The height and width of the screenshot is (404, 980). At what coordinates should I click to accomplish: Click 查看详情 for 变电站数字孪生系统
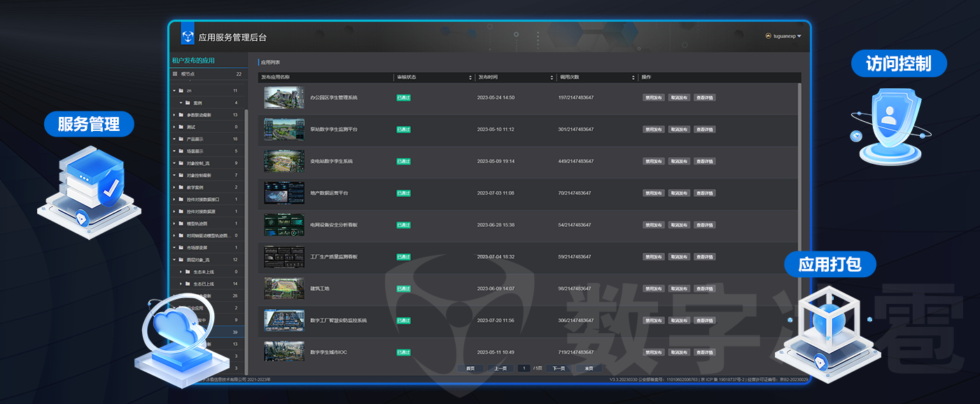coord(705,162)
